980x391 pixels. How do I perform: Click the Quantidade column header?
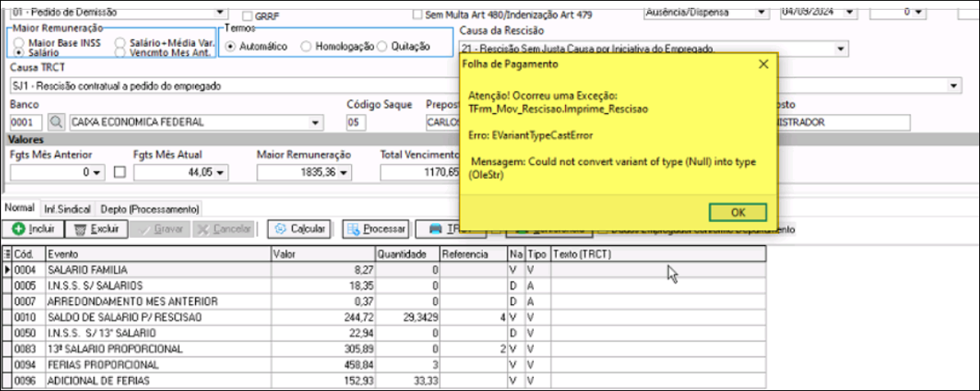408,254
